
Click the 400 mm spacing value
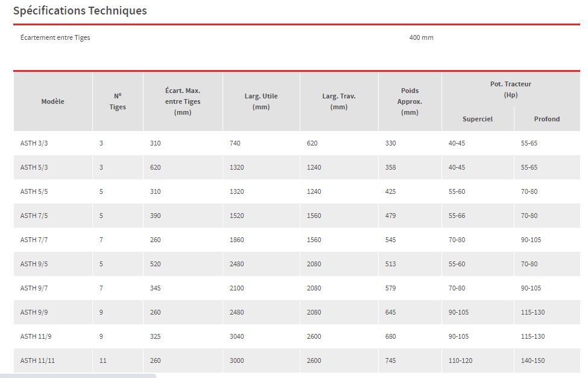tap(421, 37)
